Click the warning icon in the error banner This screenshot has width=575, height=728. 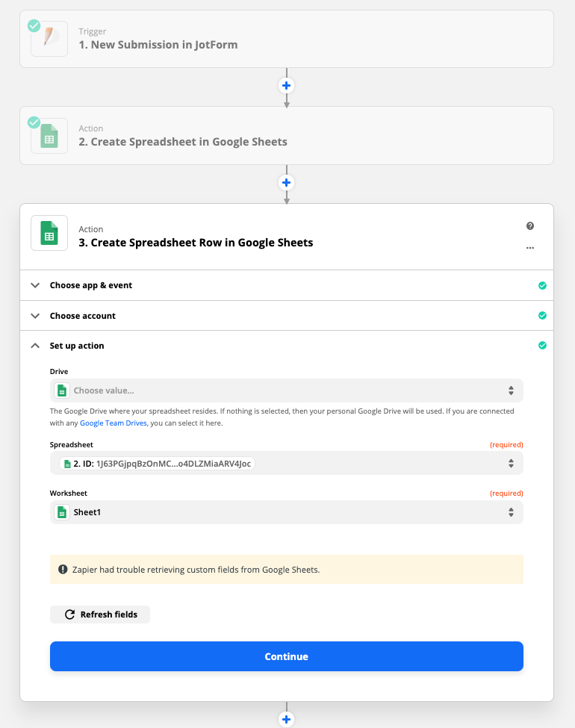coord(63,569)
